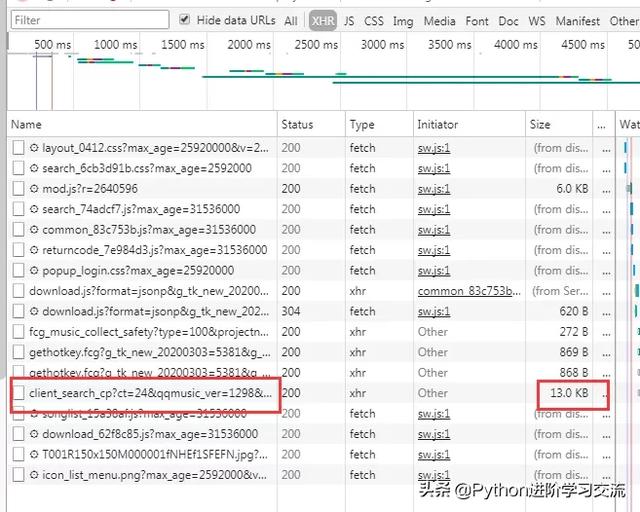Select the layout_0412.css file icon

pos(19,148)
